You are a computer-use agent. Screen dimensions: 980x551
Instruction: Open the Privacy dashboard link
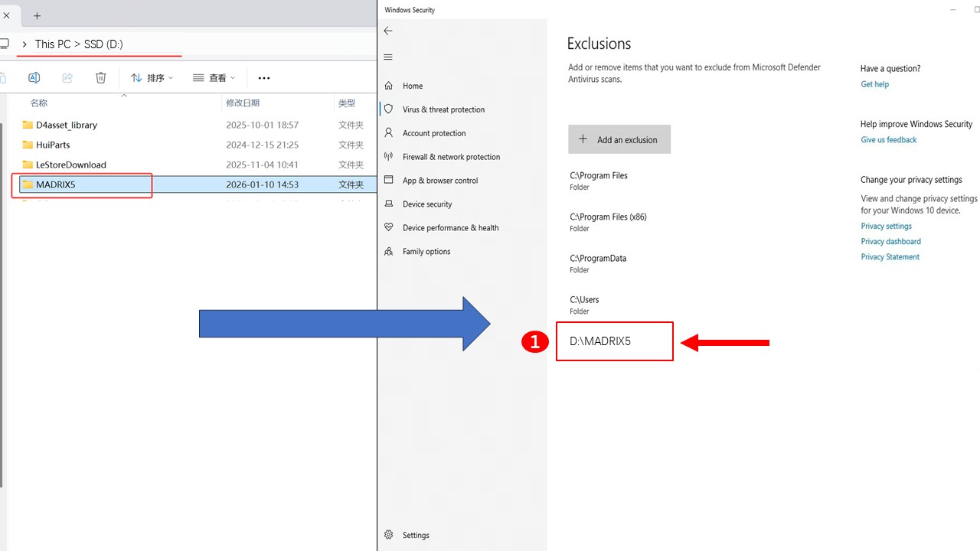[x=890, y=242]
